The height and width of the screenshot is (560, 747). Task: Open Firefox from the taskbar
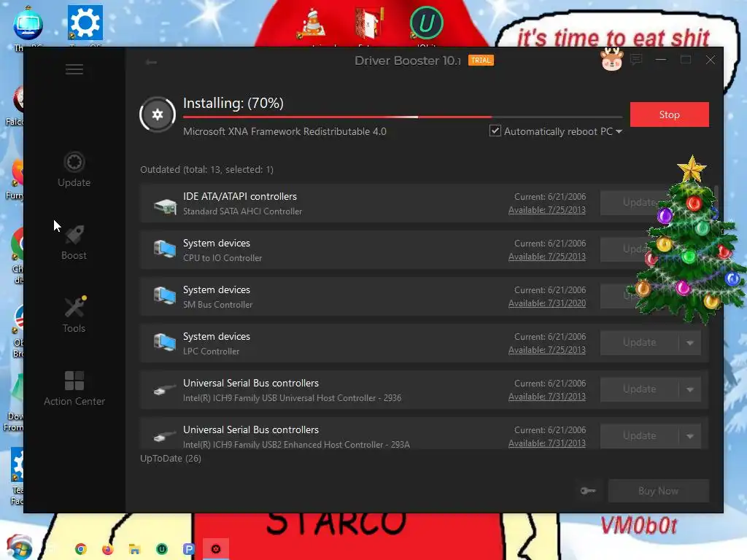108,549
